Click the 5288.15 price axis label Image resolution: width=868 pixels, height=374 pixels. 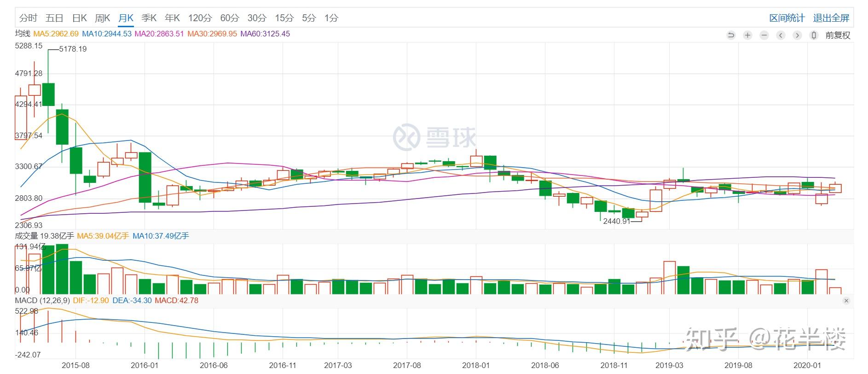tap(29, 46)
